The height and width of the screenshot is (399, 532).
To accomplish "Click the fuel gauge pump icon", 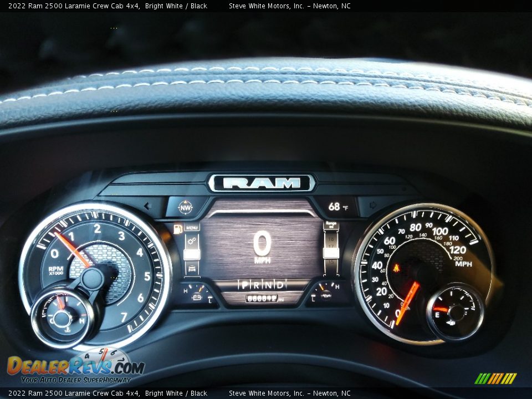I will pos(451,323).
